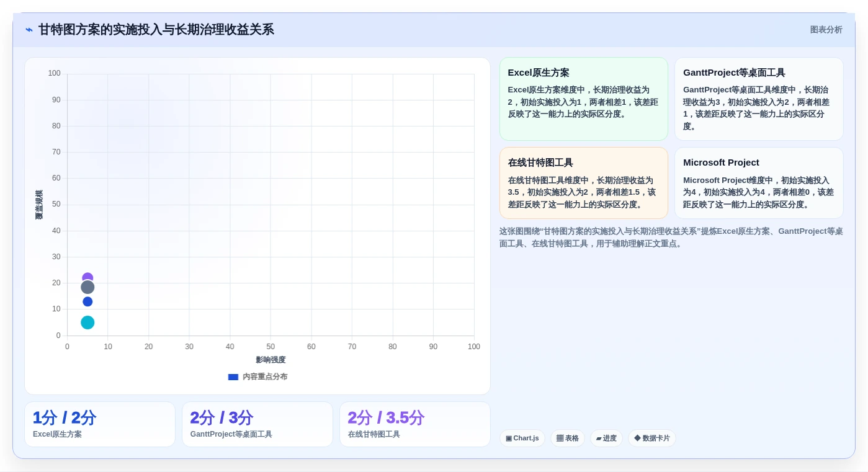The height and width of the screenshot is (472, 868).
Task: Click the 2分 / 3.5分 stat card
Action: tap(414, 424)
